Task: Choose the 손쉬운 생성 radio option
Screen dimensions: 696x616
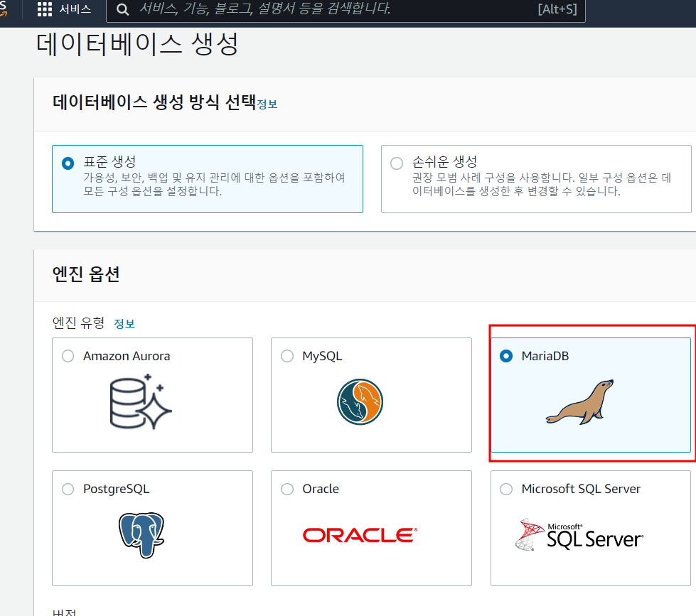Action: click(x=397, y=163)
